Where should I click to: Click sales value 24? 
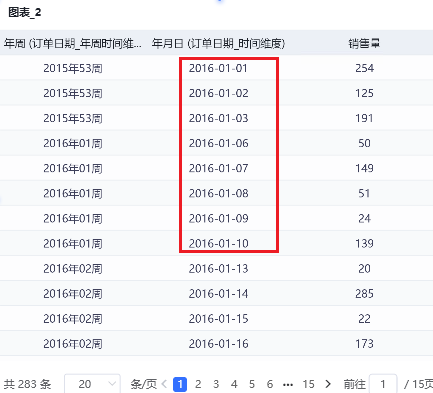(364, 218)
